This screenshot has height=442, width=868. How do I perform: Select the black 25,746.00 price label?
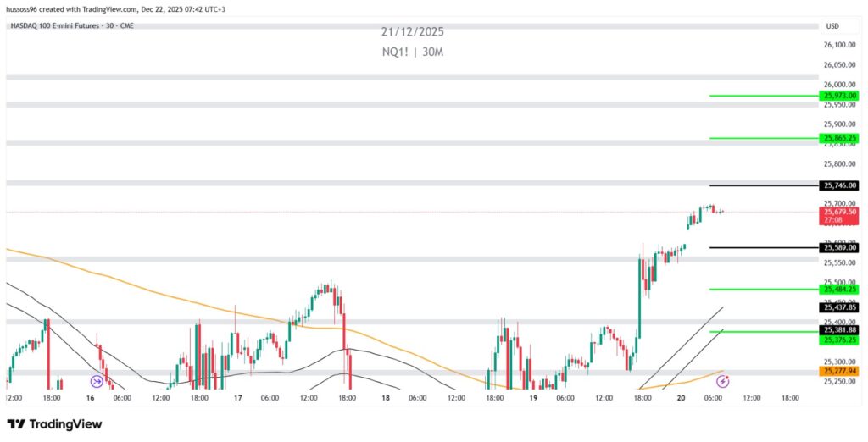point(839,185)
